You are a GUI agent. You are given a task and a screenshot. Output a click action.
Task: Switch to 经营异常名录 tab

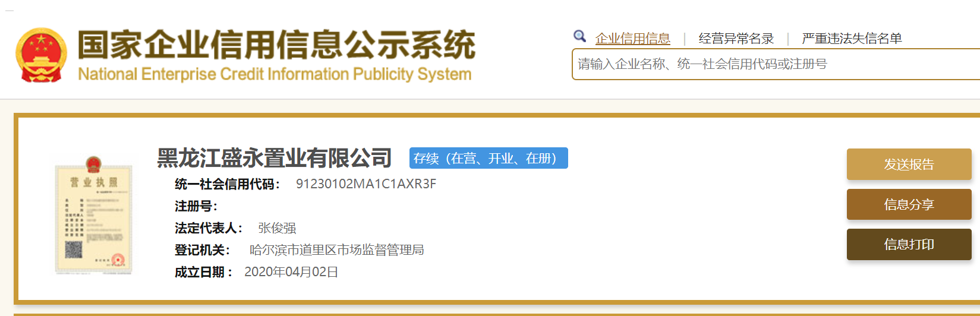pyautogui.click(x=736, y=39)
